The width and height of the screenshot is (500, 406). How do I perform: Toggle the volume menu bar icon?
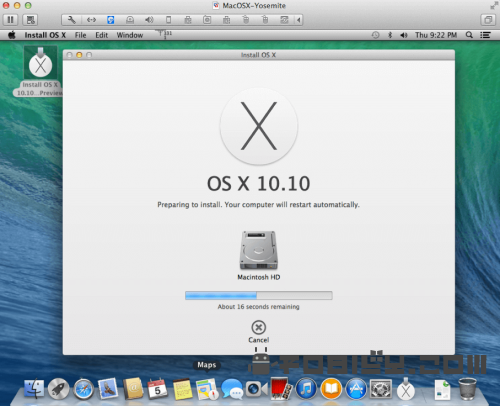point(404,35)
